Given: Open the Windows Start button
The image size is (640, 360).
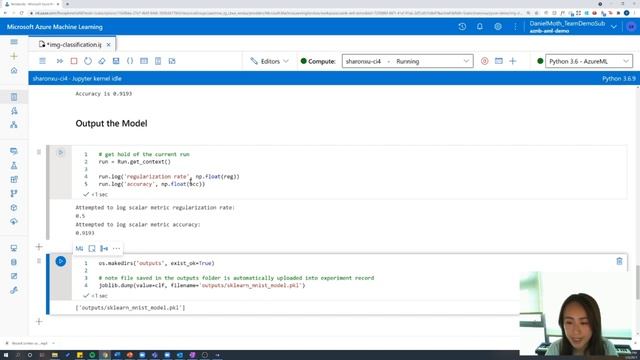Looking at the screenshot, I should 6,355.
